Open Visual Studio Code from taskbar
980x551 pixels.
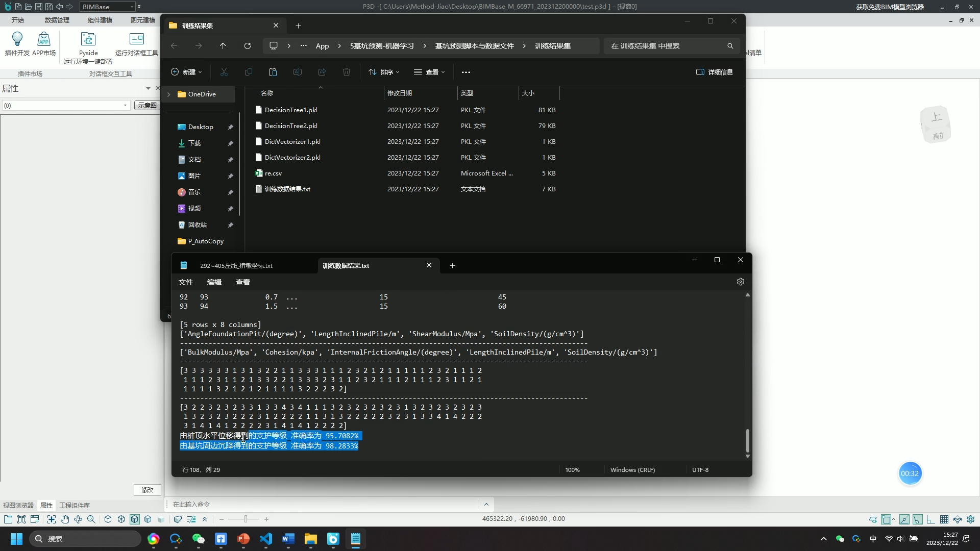(x=266, y=539)
